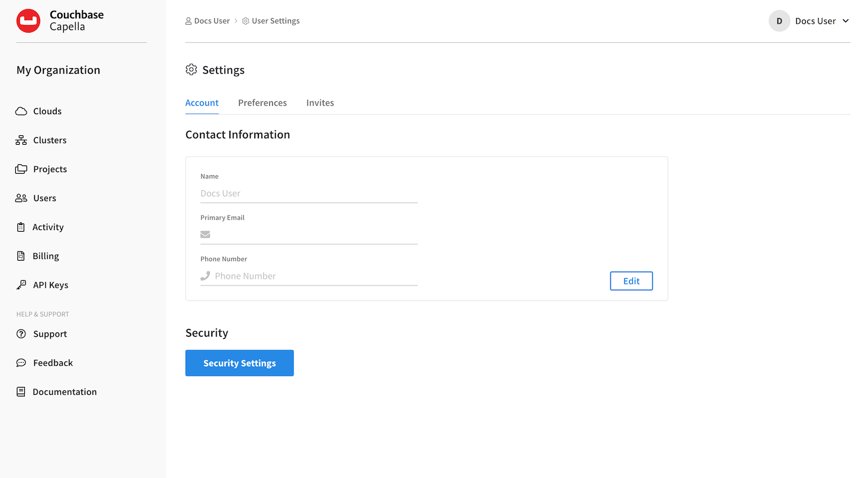
Task: Open Clusters from the sidebar icon
Action: (x=22, y=140)
